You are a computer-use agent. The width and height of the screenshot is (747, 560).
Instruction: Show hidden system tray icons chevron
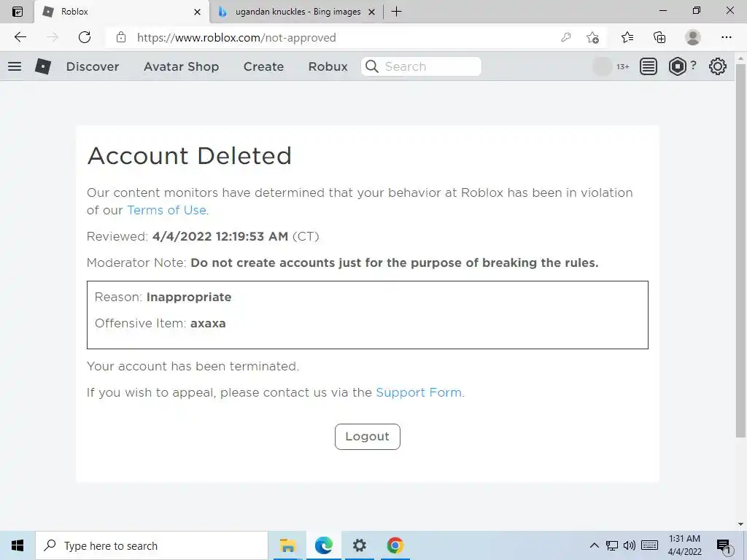coord(594,545)
